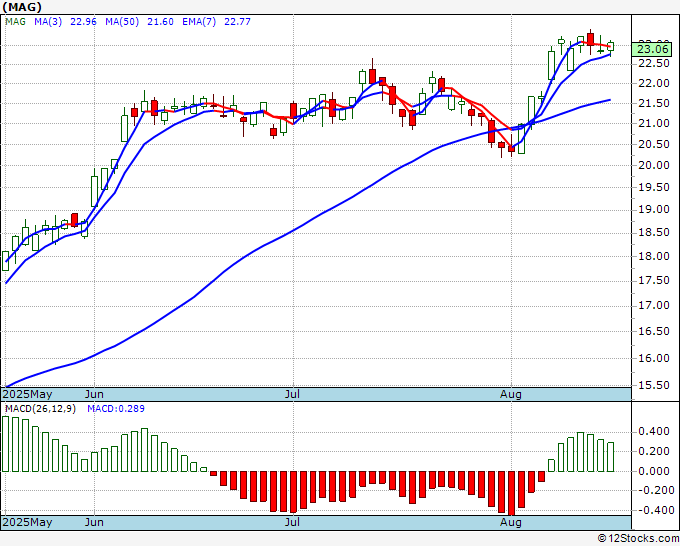Click the deepest red MACD bar at Aug

coord(512,493)
